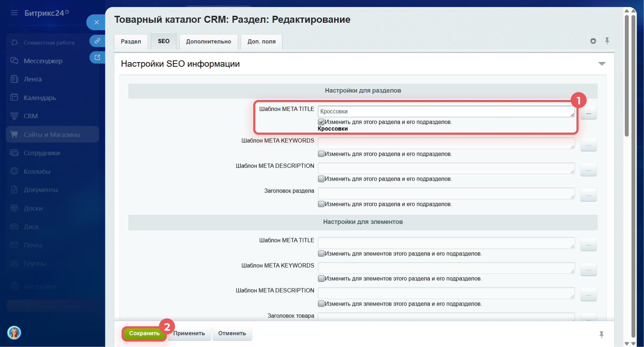Enable the section META KEYWORDS override checkbox
This screenshot has width=644, height=347.
click(x=321, y=154)
